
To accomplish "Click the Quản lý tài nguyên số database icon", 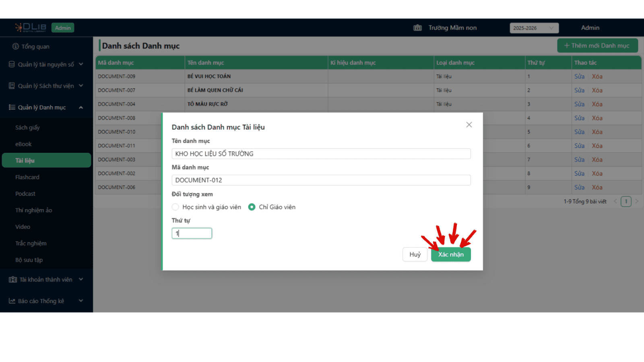I will pyautogui.click(x=12, y=64).
